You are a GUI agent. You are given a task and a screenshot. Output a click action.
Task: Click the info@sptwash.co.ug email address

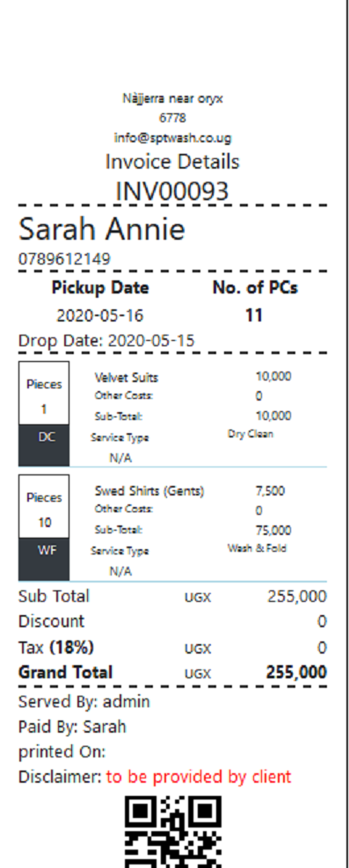(x=173, y=138)
